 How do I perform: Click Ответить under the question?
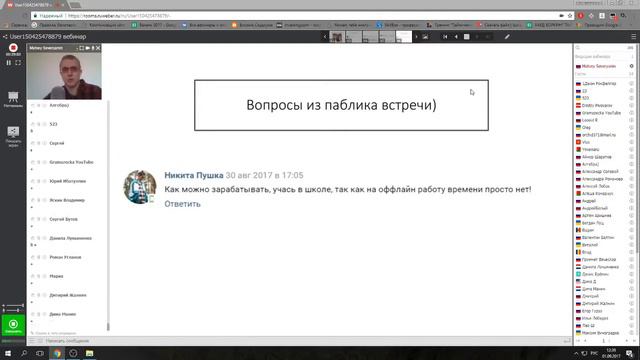click(x=182, y=204)
